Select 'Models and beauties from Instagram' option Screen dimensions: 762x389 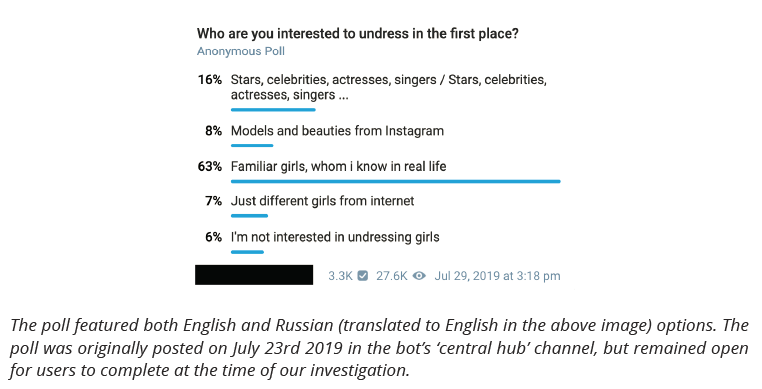click(x=337, y=131)
